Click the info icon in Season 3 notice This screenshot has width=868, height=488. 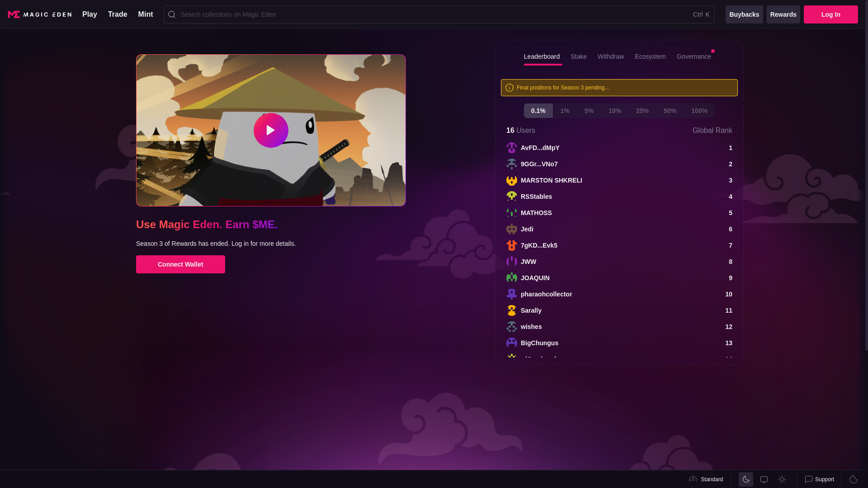pos(509,88)
